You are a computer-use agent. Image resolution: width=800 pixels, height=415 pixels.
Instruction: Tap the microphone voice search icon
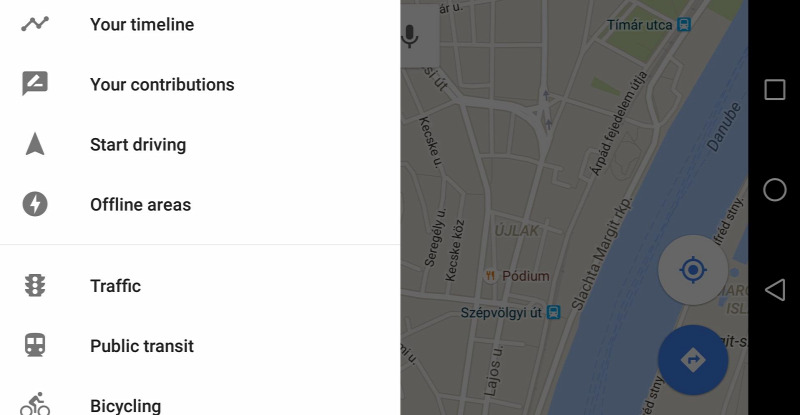point(410,36)
